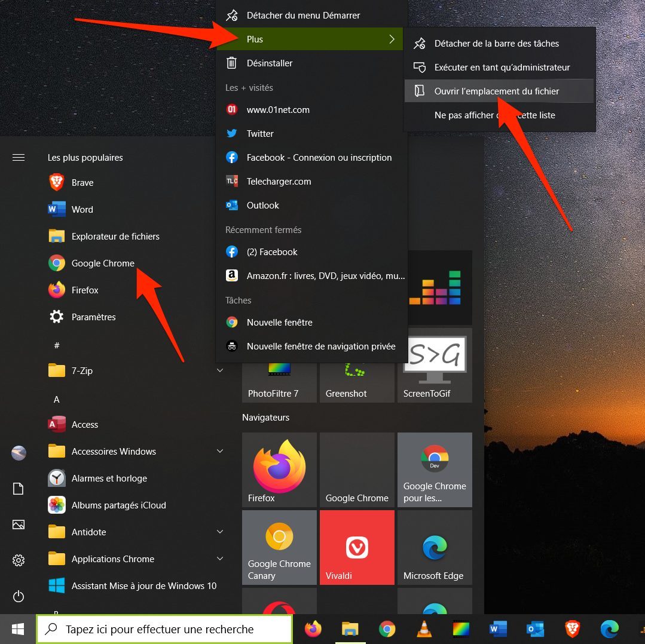Open Twitter from the jump list
The width and height of the screenshot is (645, 644).
point(312,134)
